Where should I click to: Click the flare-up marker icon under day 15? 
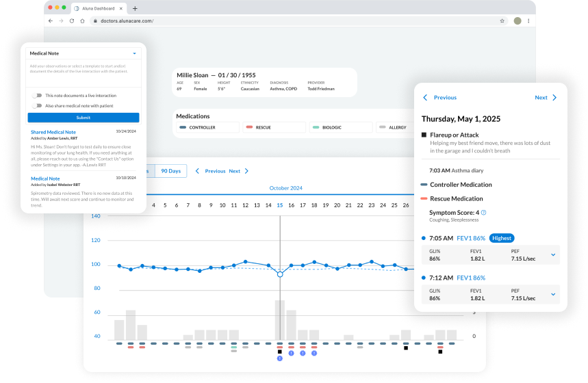279,352
